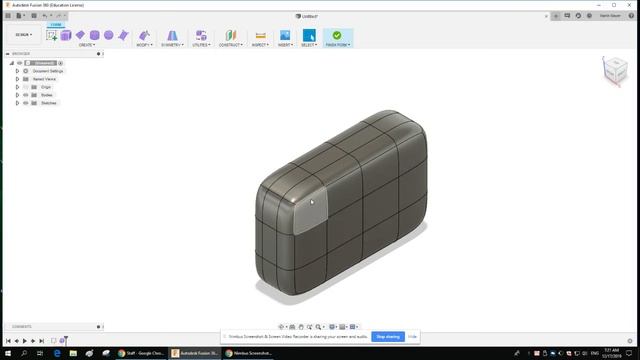This screenshot has height=360, width=640.
Task: Go to timeline end
Action: click(41, 341)
